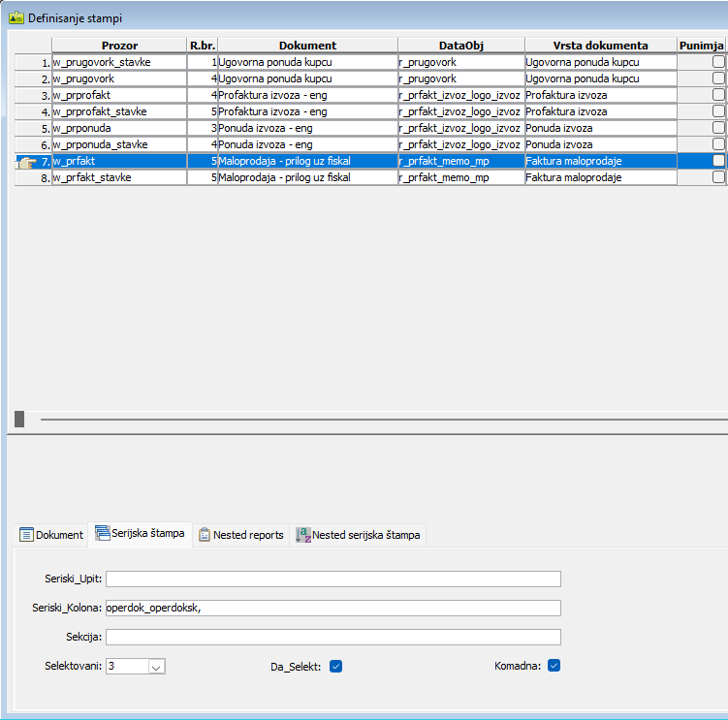Uncheck the Da_Selekt checkbox
This screenshot has width=728, height=720.
335,666
